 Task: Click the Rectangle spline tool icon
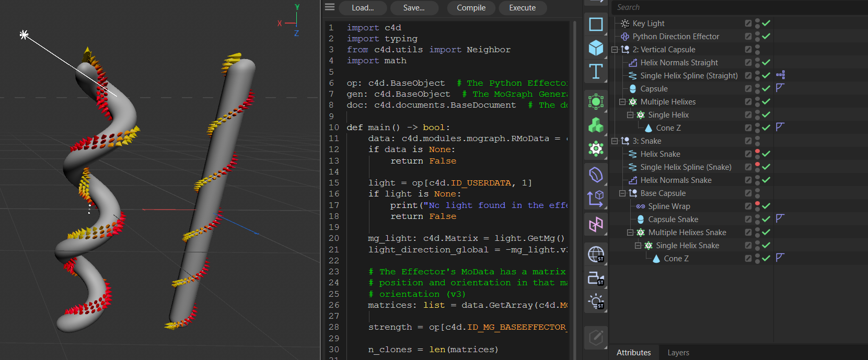[x=596, y=25]
